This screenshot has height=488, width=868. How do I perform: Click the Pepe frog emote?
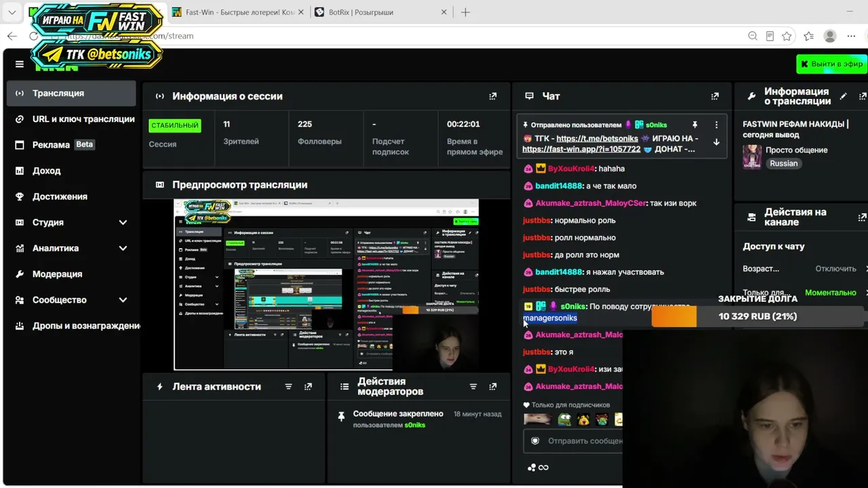click(564, 420)
